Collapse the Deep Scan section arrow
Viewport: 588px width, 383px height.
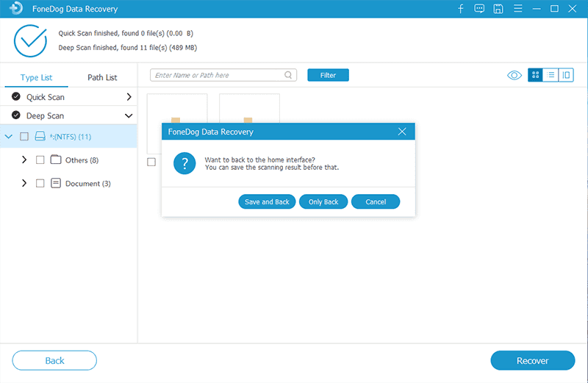[x=129, y=115]
